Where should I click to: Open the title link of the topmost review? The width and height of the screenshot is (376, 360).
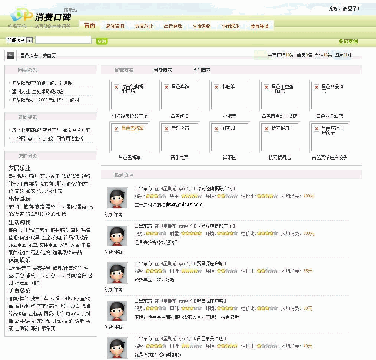tap(185, 189)
